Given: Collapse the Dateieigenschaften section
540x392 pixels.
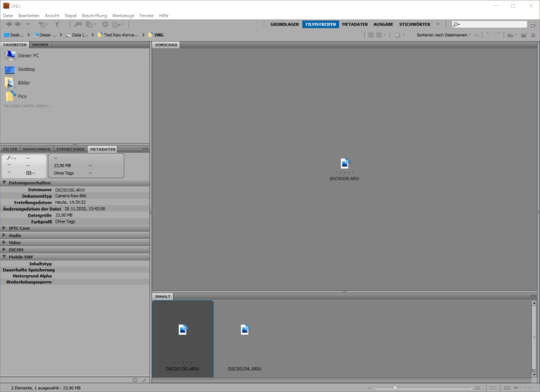Looking at the screenshot, I should (x=5, y=183).
